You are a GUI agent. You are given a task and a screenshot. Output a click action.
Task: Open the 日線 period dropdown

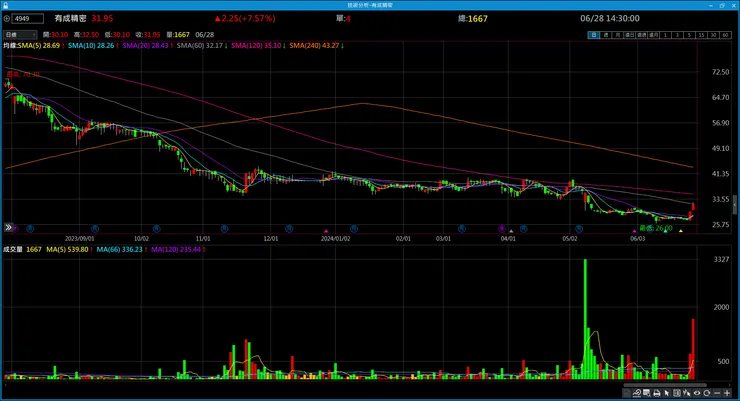click(x=20, y=34)
